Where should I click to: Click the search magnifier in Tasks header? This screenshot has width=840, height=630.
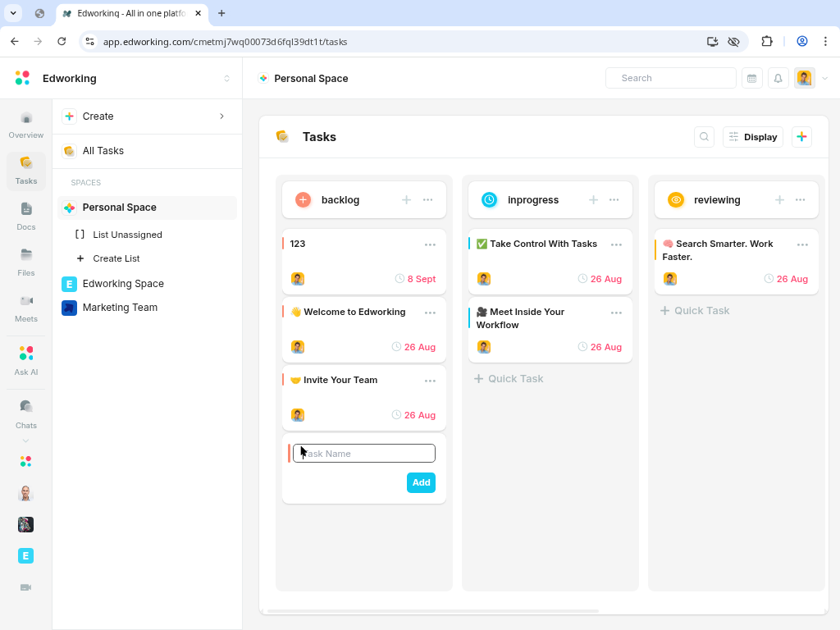point(704,137)
